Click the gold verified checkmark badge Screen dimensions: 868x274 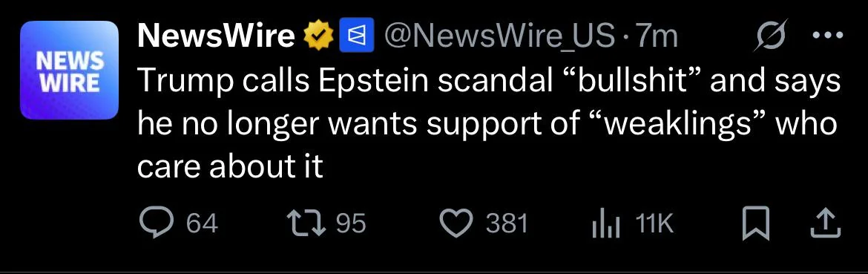318,37
